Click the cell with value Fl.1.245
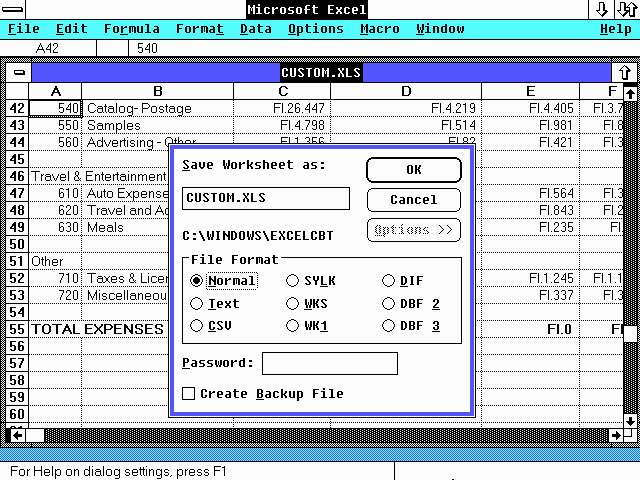Image resolution: width=640 pixels, height=480 pixels. click(x=531, y=278)
